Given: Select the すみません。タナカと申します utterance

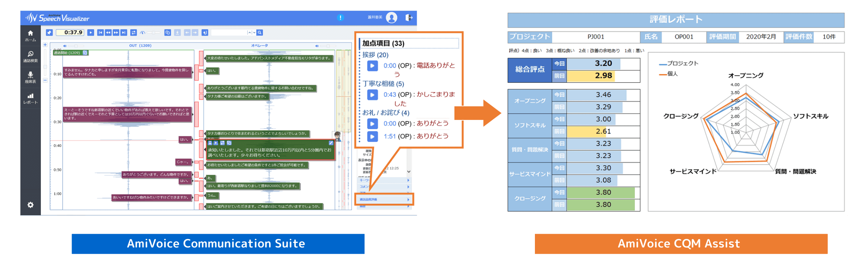Looking at the screenshot, I should [127, 72].
